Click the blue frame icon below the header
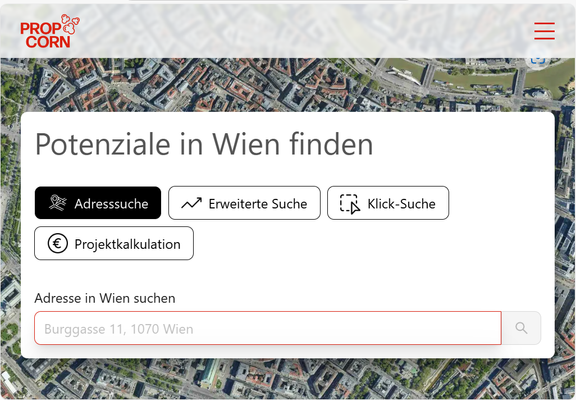576x400 pixels. point(537,61)
